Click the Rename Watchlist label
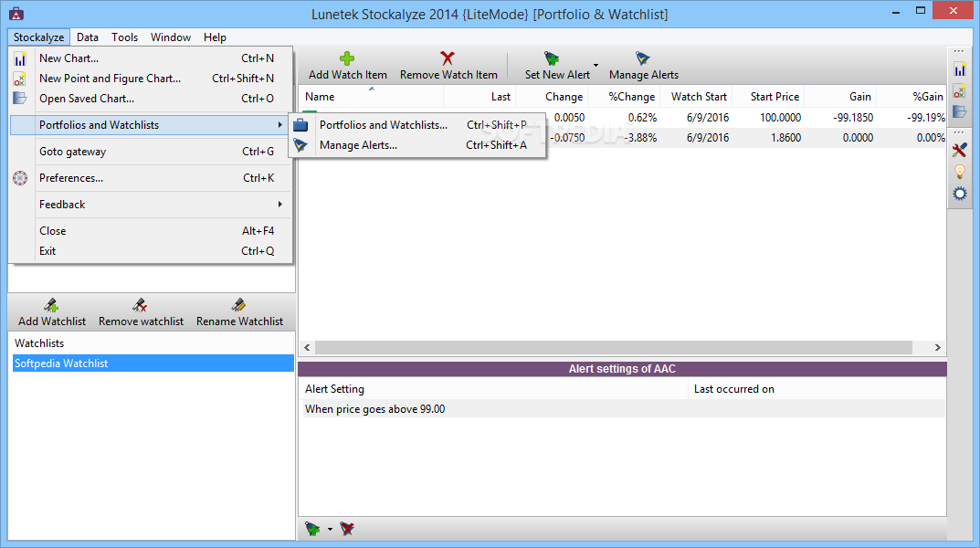980x548 pixels. pos(239,321)
